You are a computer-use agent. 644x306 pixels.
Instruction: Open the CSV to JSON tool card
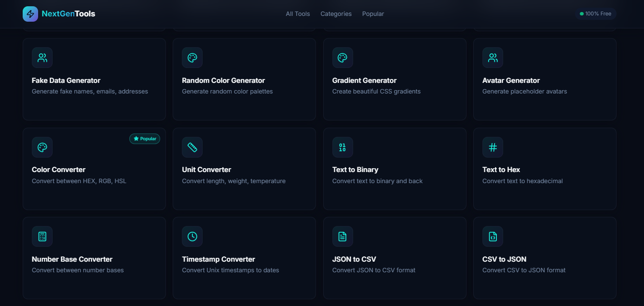(x=545, y=258)
